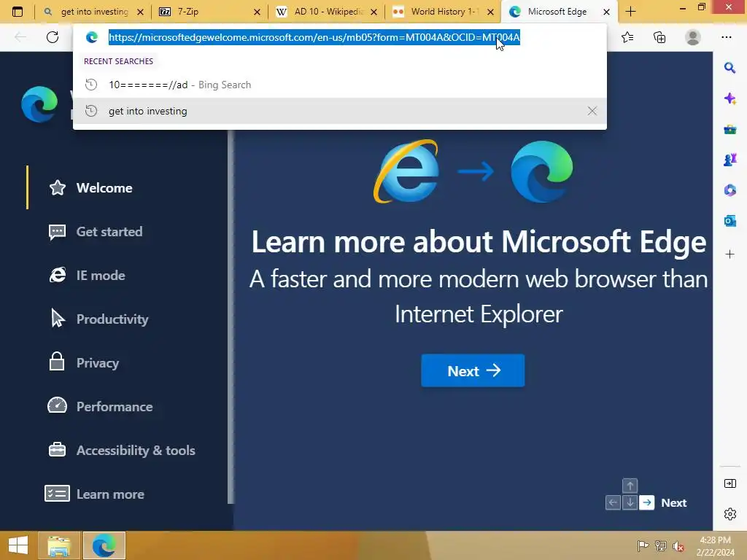Click the blue Next button

pyautogui.click(x=473, y=370)
